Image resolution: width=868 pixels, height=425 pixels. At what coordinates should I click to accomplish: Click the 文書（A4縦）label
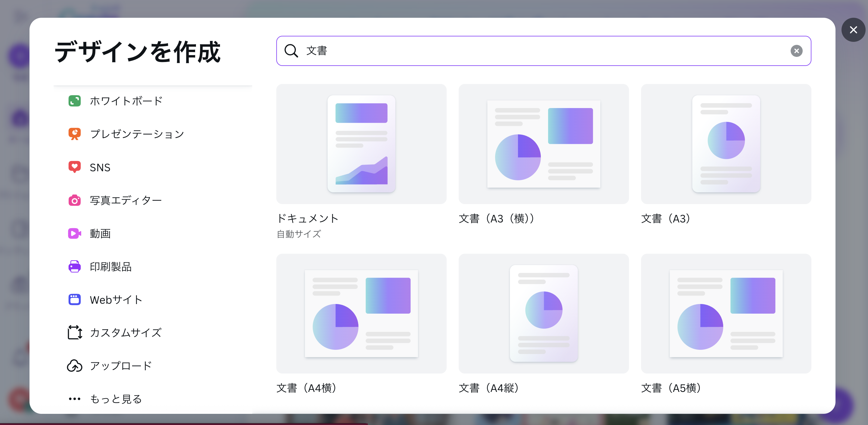click(488, 388)
